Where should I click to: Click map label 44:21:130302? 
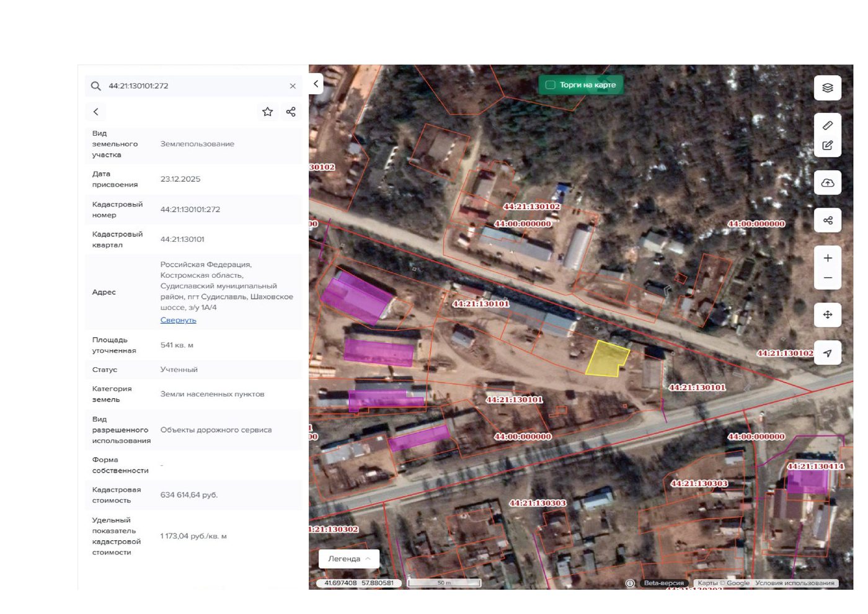pos(334,529)
